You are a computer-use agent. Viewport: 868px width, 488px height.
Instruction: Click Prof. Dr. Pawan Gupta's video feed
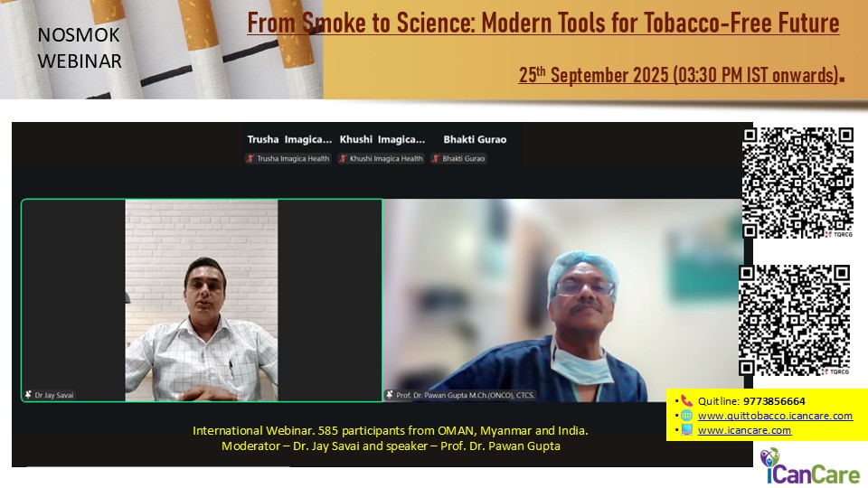pyautogui.click(x=563, y=300)
